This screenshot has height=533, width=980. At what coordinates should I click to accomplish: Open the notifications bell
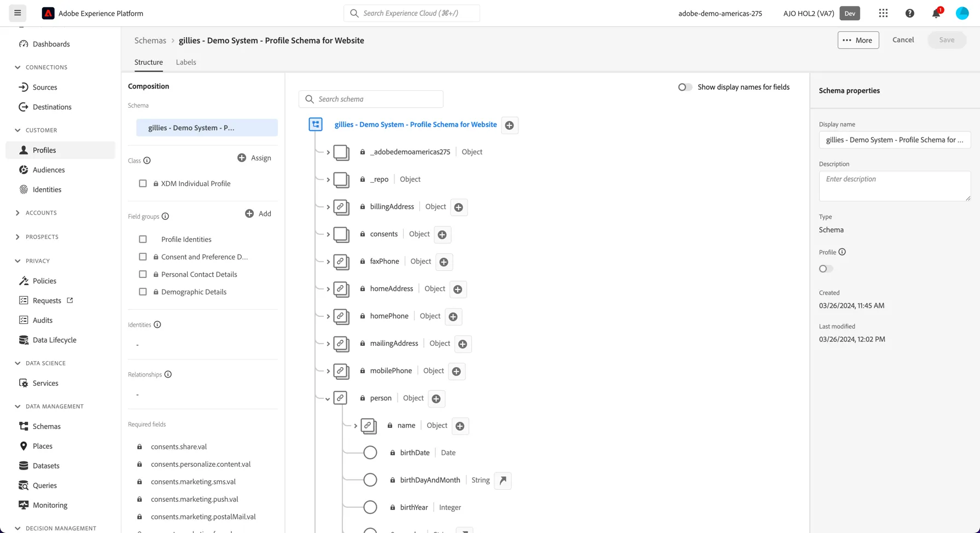(936, 13)
